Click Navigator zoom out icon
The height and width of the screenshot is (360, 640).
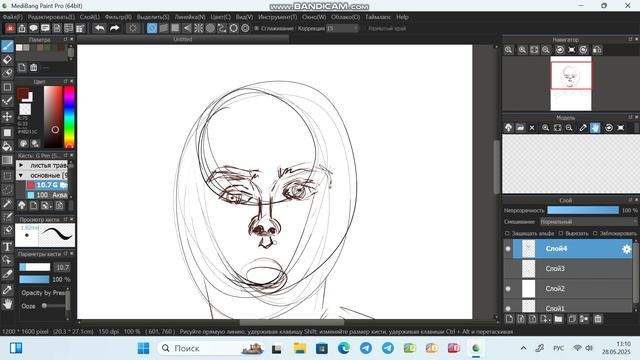[546, 50]
